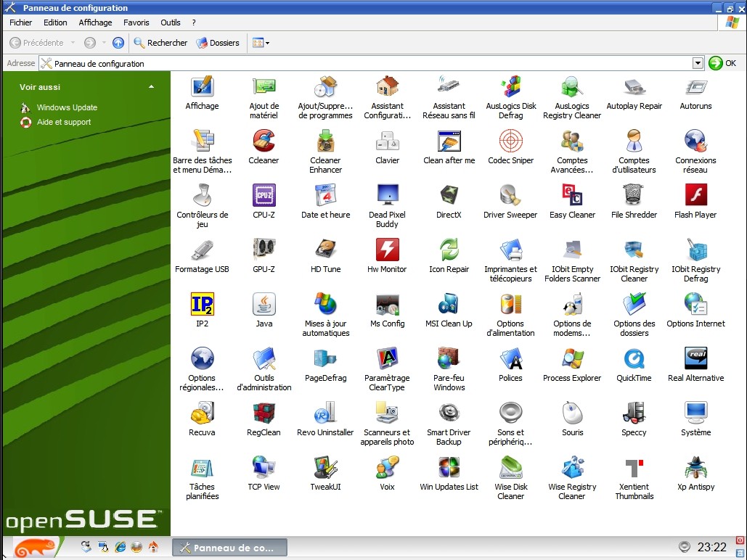Open Smart Driver Backup icon
Image resolution: width=747 pixels, height=560 pixels.
coord(449,413)
